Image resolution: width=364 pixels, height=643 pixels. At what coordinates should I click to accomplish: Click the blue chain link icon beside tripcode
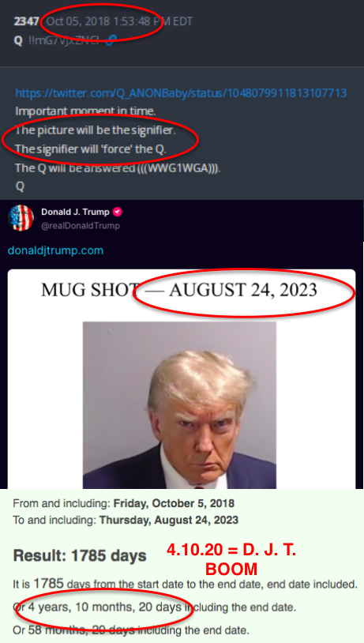pos(111,39)
